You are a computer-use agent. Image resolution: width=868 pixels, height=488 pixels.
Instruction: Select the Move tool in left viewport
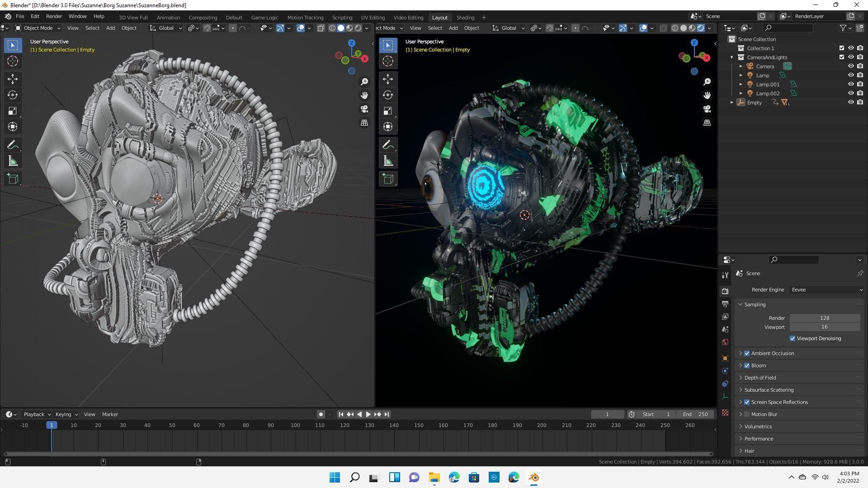(x=13, y=79)
